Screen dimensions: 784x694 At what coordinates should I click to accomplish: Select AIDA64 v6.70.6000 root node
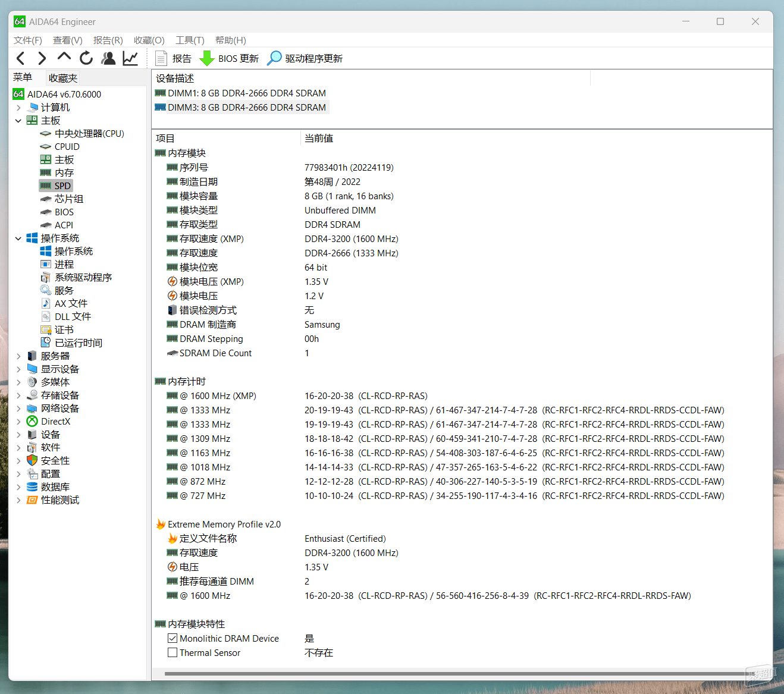(x=57, y=94)
